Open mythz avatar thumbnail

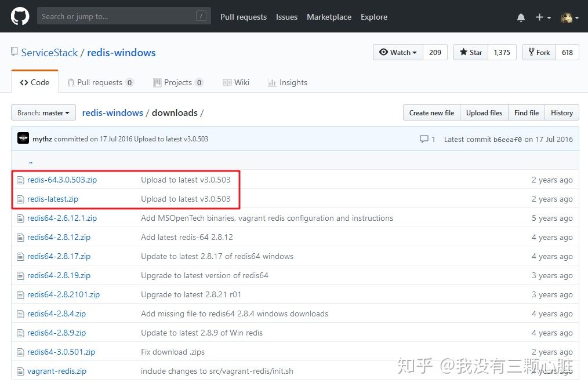[x=23, y=138]
